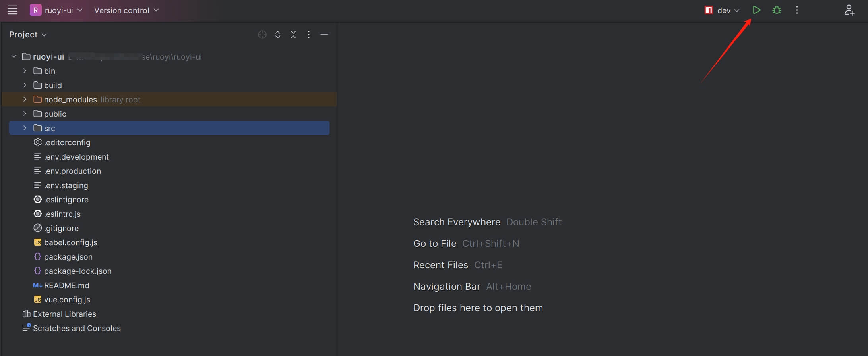This screenshot has height=356, width=868.
Task: Start debugging with the bug icon
Action: [x=777, y=10]
